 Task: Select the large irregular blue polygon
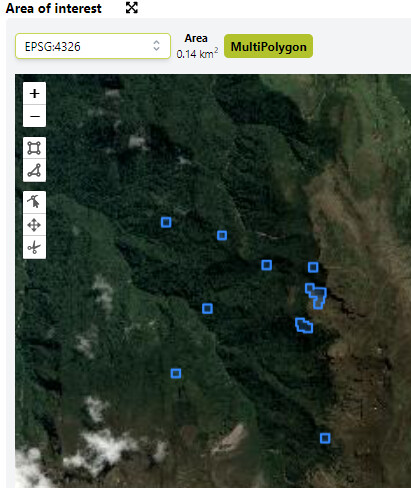tap(316, 296)
